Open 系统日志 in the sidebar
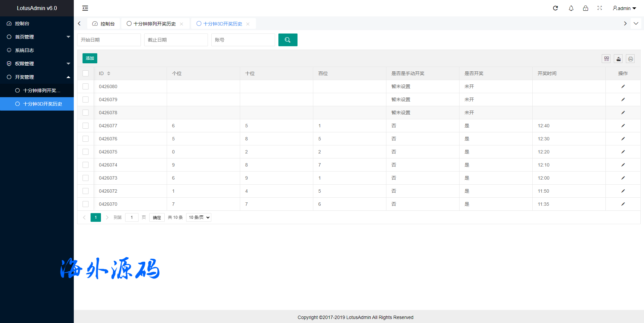This screenshot has width=644, height=323. point(24,50)
